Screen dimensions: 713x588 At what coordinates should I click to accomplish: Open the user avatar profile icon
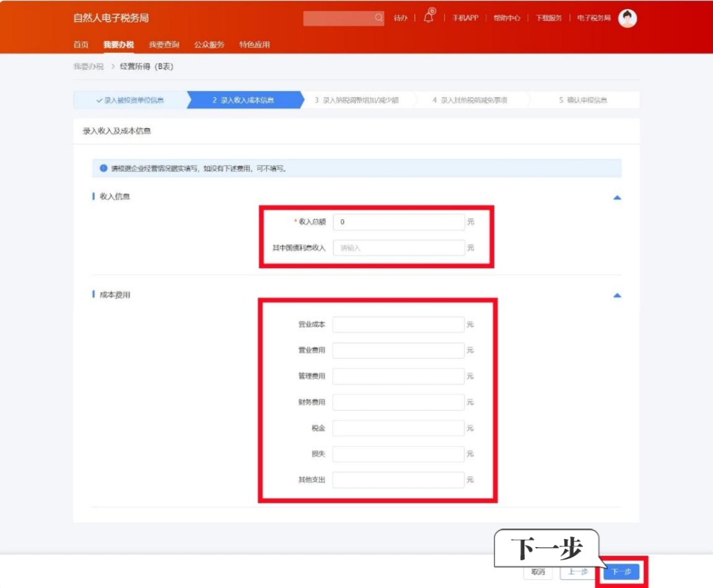coord(627,18)
